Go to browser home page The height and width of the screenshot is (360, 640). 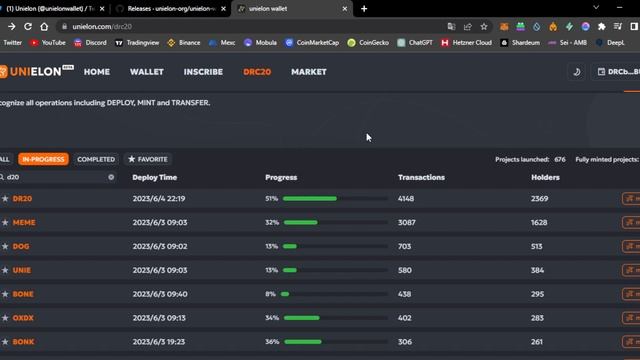44,27
